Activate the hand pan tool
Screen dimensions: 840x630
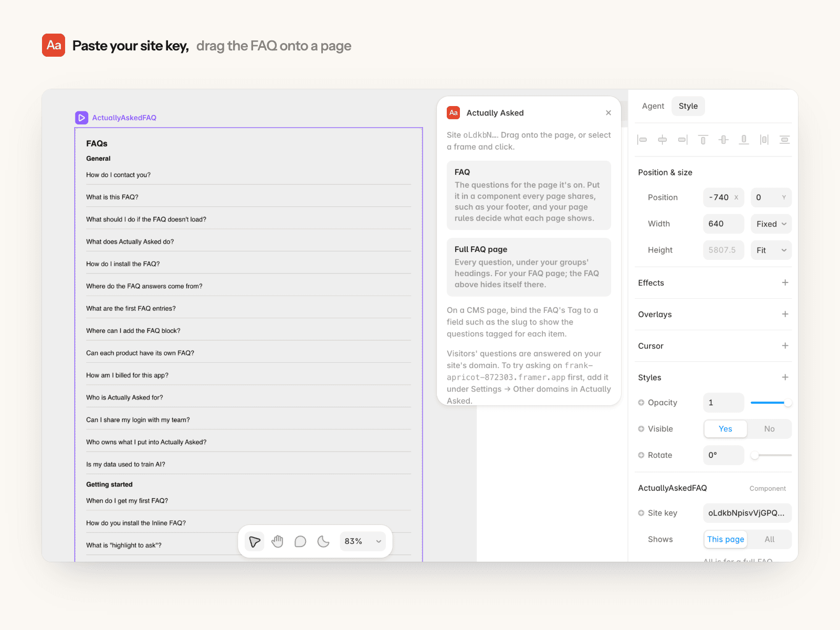coord(277,541)
